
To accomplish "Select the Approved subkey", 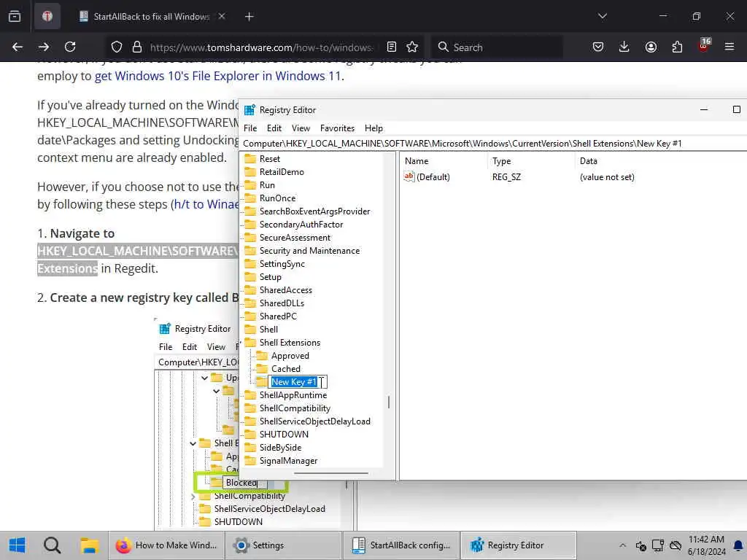I will tap(290, 356).
